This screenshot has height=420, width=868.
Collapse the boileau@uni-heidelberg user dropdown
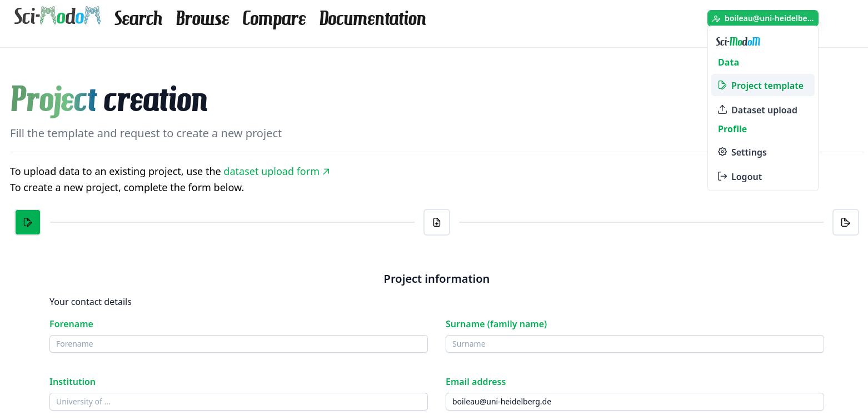coord(762,18)
